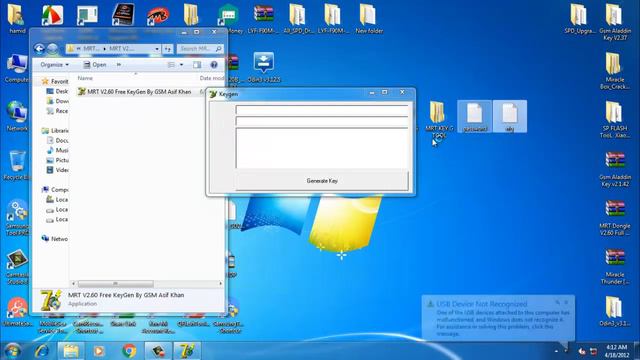Close the USB notification balloon
Viewport: 640px width, 360px height.
[566, 302]
